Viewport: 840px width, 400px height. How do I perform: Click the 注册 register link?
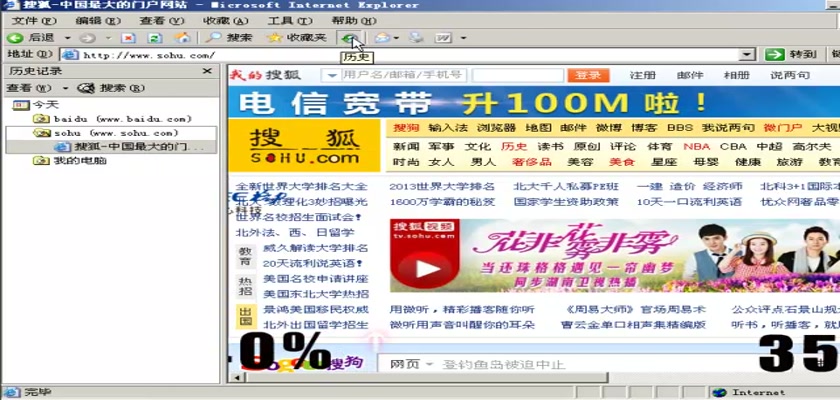(x=642, y=75)
